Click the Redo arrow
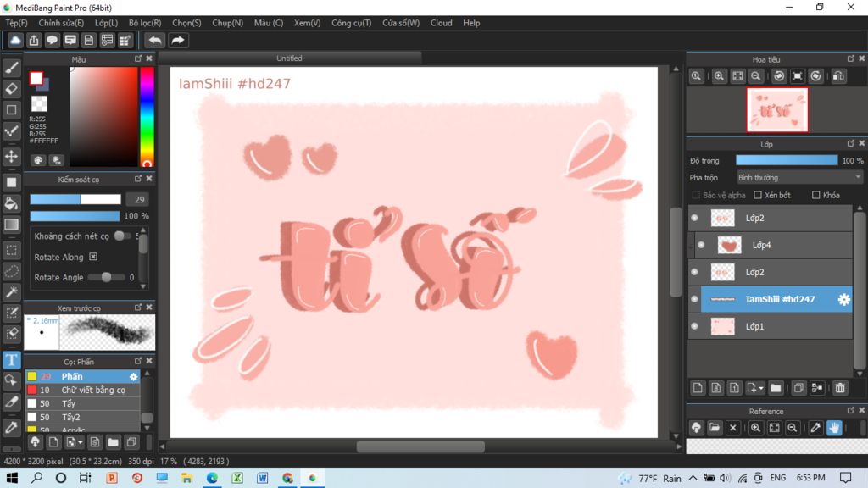 pos(178,40)
